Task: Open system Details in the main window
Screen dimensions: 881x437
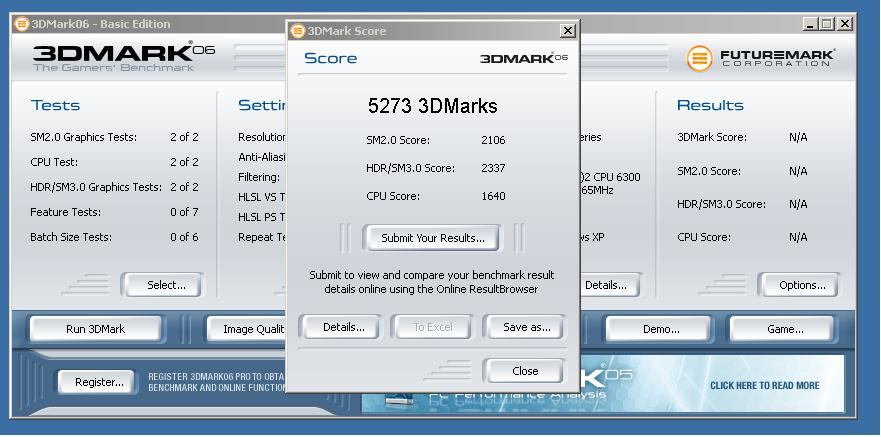Action: tap(608, 285)
